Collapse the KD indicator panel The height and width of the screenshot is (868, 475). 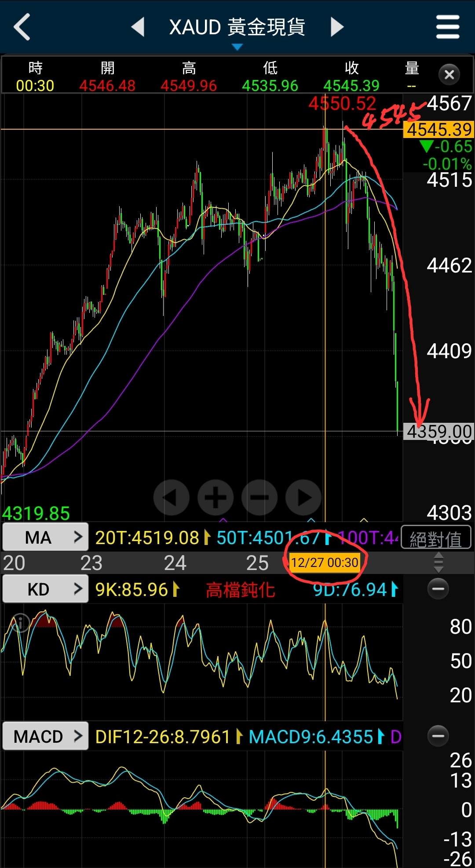438,589
